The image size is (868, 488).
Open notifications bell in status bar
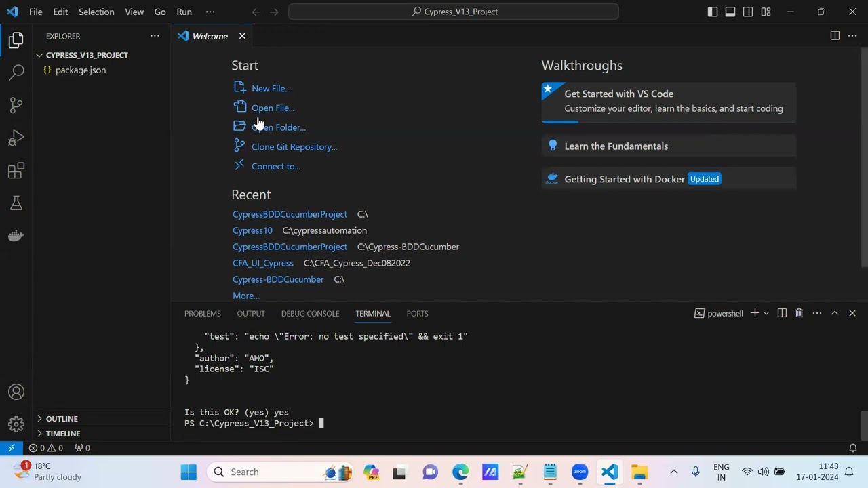[x=853, y=448]
